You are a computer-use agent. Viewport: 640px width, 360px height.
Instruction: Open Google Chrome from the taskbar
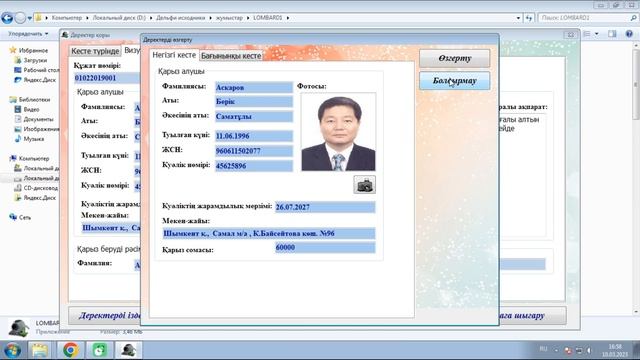pos(70,350)
